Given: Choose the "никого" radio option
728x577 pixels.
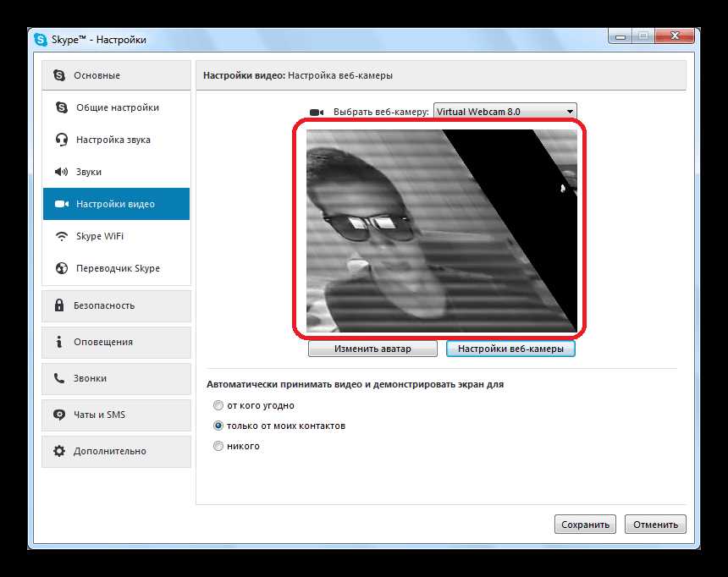Looking at the screenshot, I should pos(218,446).
